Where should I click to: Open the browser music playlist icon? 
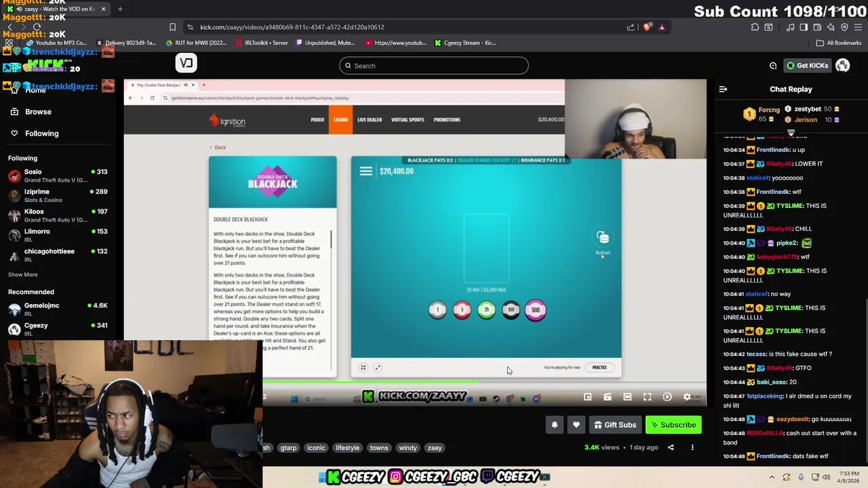(790, 27)
